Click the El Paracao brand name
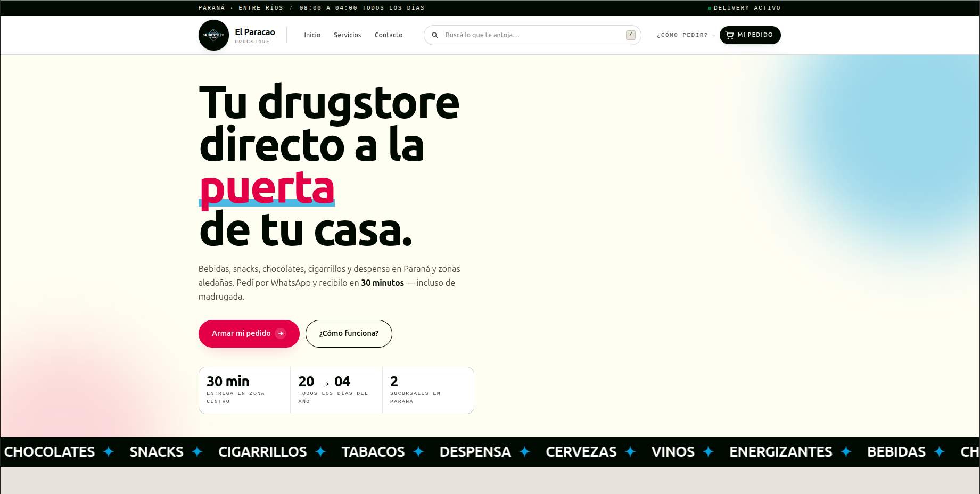 [255, 32]
